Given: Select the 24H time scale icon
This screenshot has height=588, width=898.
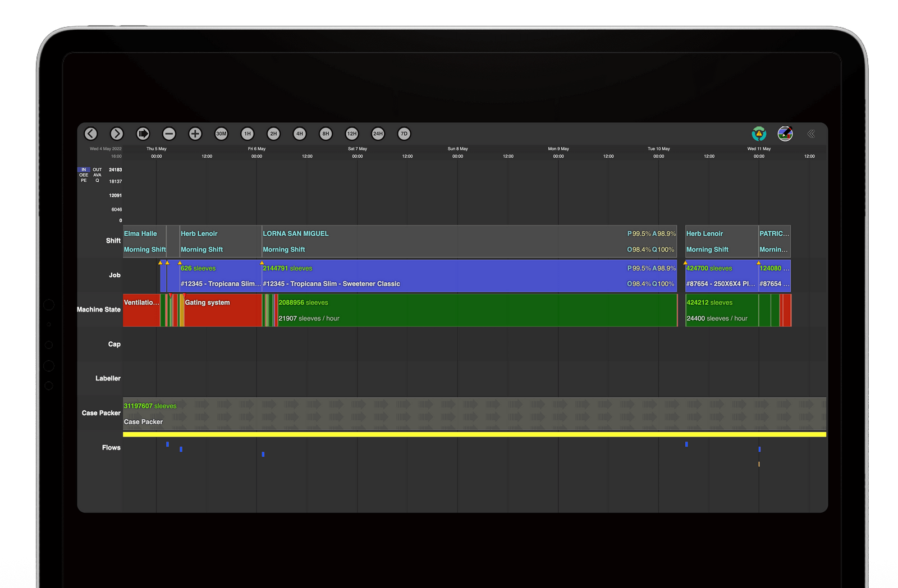Looking at the screenshot, I should (378, 134).
